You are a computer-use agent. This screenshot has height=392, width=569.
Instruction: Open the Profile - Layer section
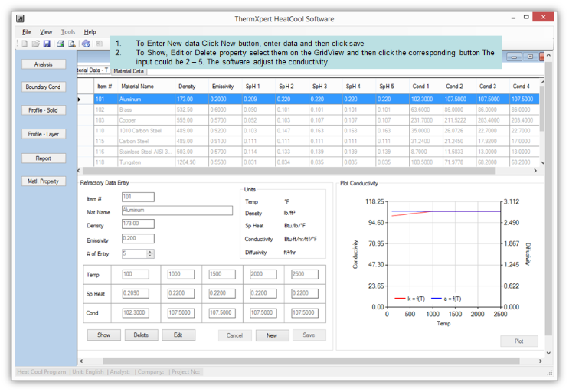(x=44, y=134)
